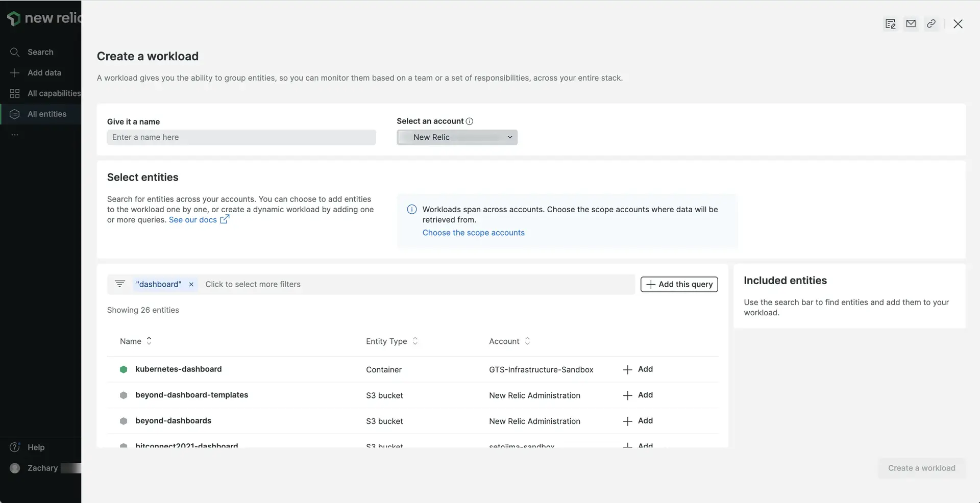This screenshot has width=980, height=503.
Task: Open the Select an account dropdown
Action: click(x=457, y=137)
